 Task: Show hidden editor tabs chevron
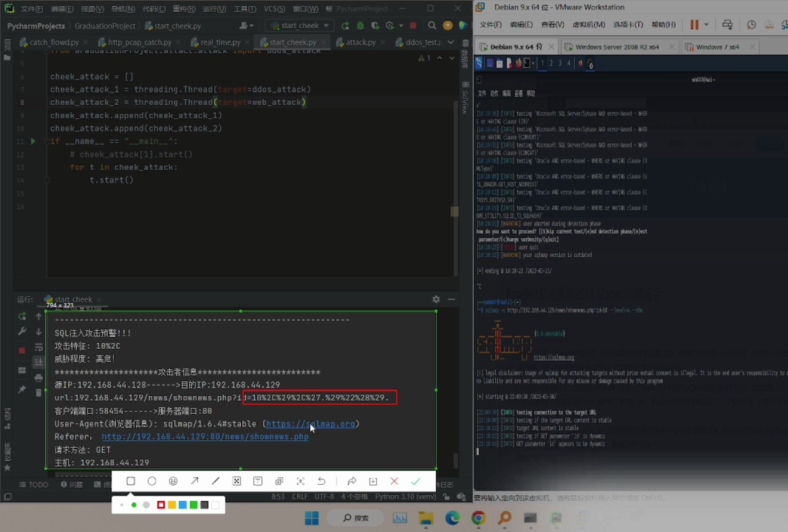point(450,42)
